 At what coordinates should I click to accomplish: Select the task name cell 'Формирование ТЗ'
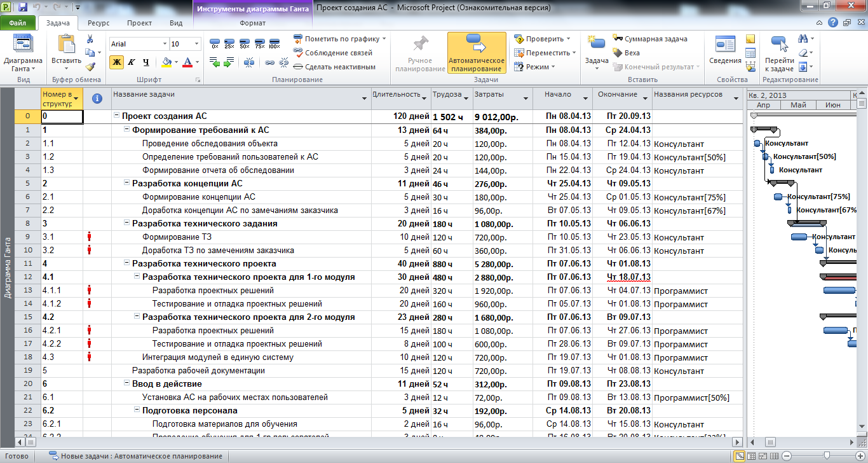point(241,237)
